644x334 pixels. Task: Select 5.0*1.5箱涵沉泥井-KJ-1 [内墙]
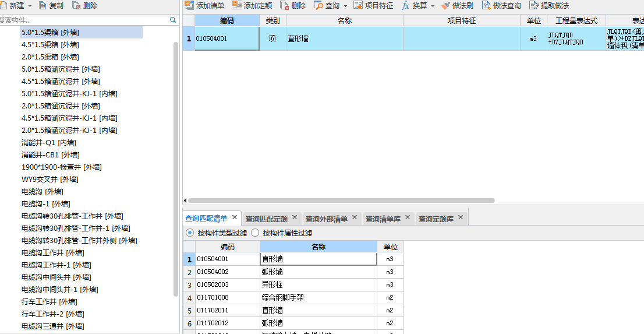pyautogui.click(x=69, y=94)
